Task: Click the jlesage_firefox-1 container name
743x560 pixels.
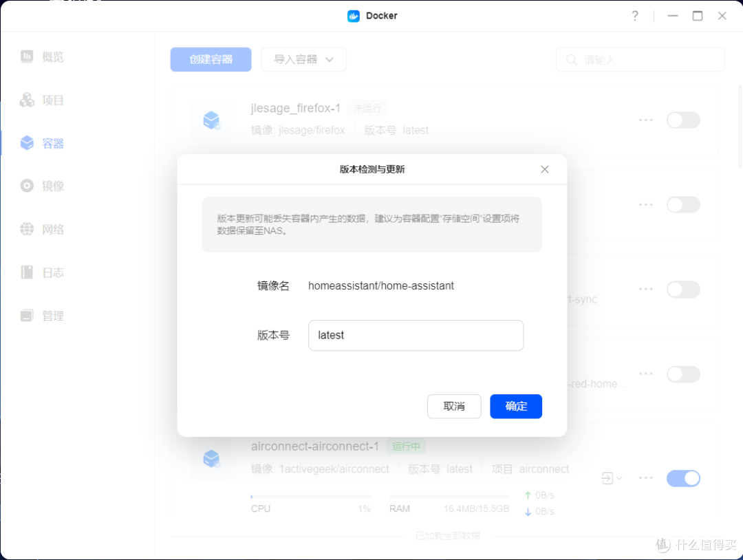Action: click(296, 108)
